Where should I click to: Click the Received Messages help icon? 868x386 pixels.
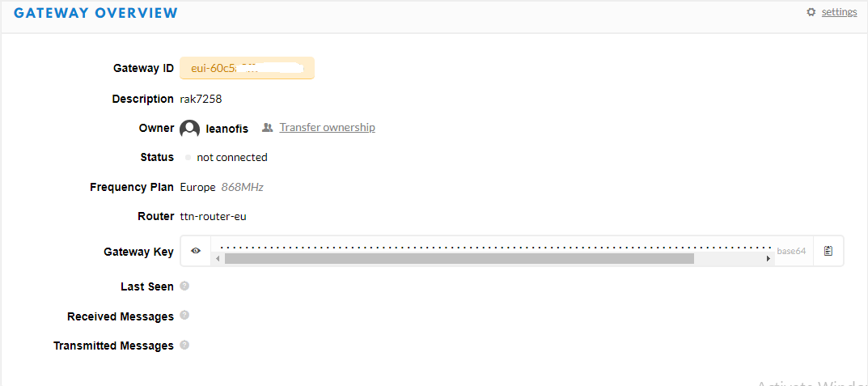(x=185, y=315)
